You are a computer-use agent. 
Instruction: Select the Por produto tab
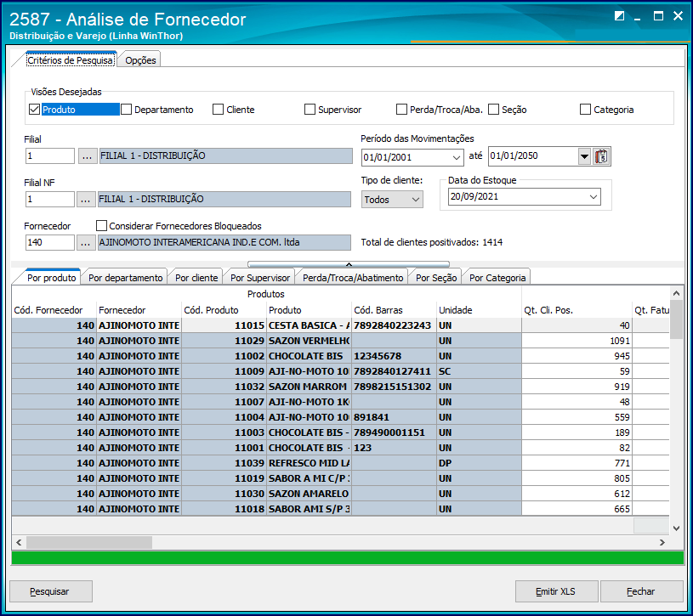coord(51,278)
